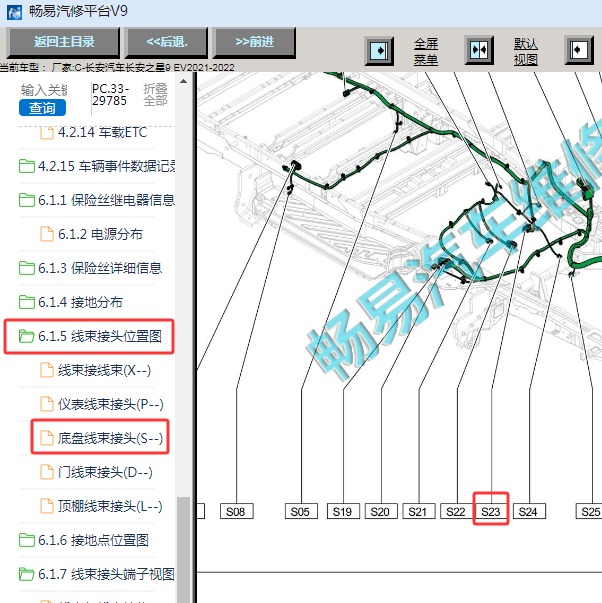Click folder icon of 6.1.4 接地分布
602x603 pixels.
(x=27, y=302)
